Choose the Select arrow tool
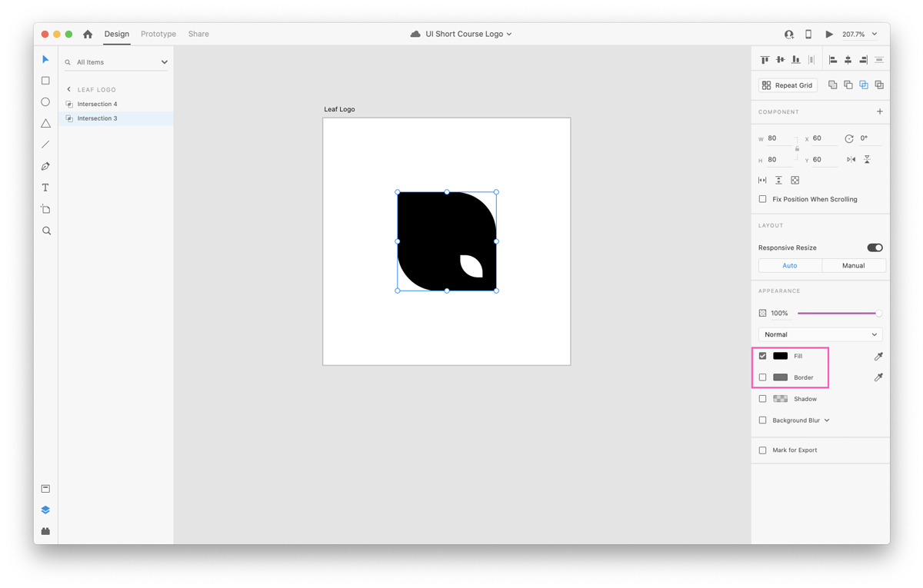The image size is (923, 588). [45, 59]
